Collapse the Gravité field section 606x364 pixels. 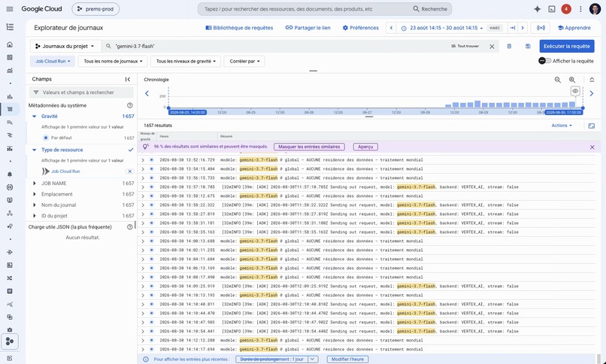pos(34,117)
